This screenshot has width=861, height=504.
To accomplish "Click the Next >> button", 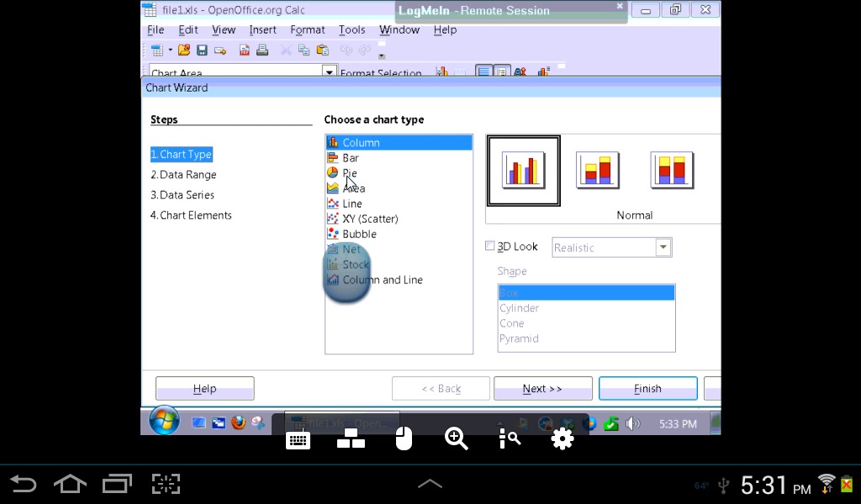I will click(542, 388).
